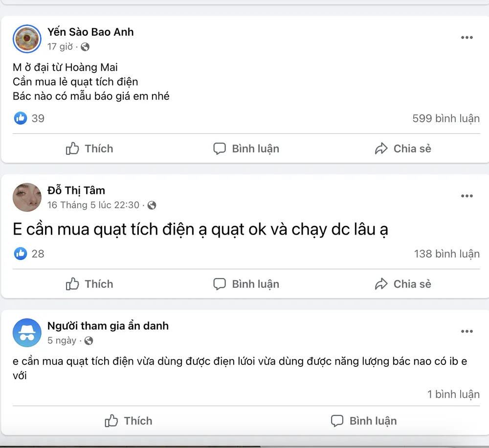Open Yến Sào Bao Anh's profile name
The image size is (489, 448).
90,32
